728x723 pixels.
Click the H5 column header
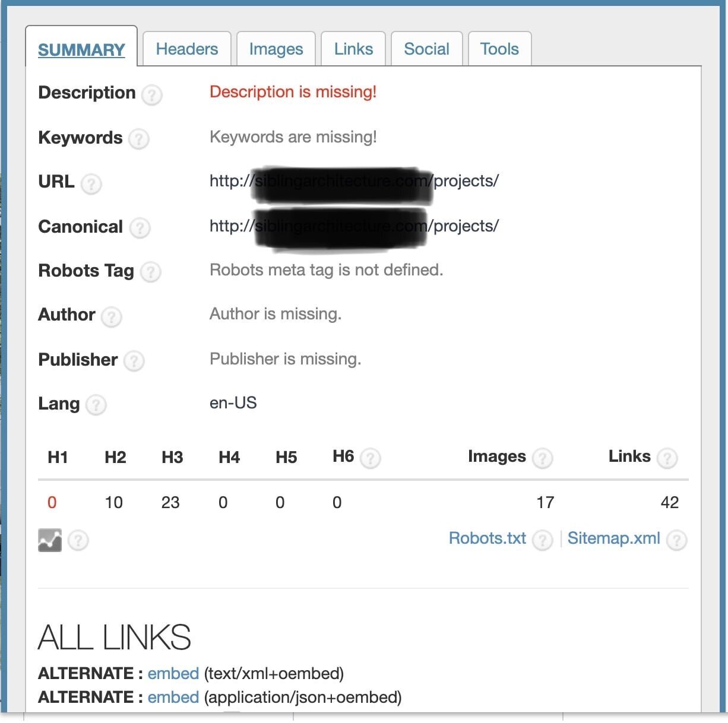286,457
